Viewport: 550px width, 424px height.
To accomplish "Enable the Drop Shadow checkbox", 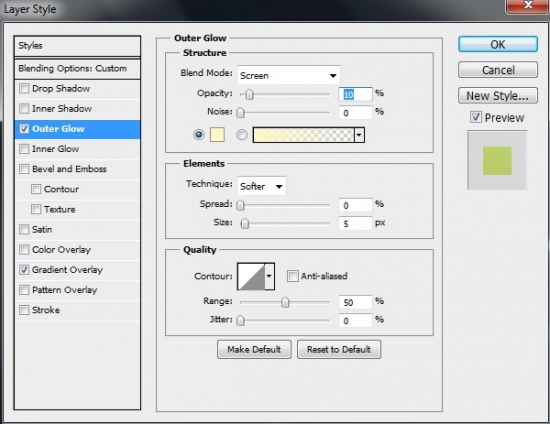I will pos(24,88).
